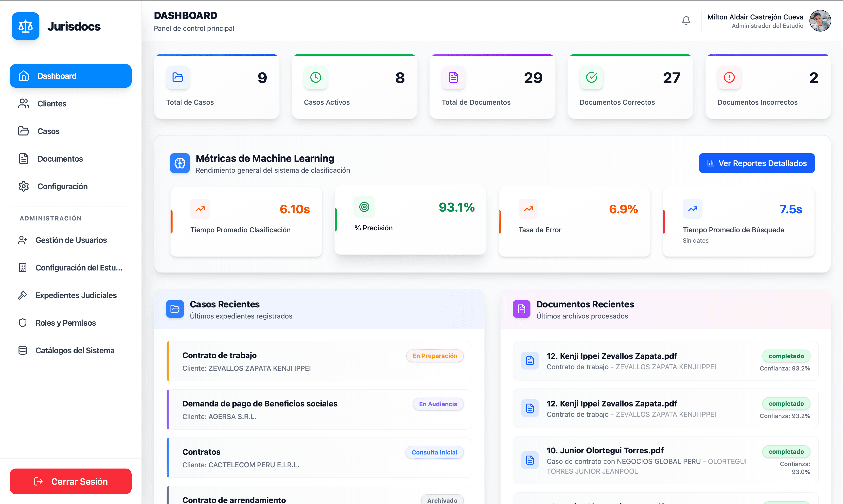Click the document icon in Total de Documentos card
843x504 pixels.
453,77
